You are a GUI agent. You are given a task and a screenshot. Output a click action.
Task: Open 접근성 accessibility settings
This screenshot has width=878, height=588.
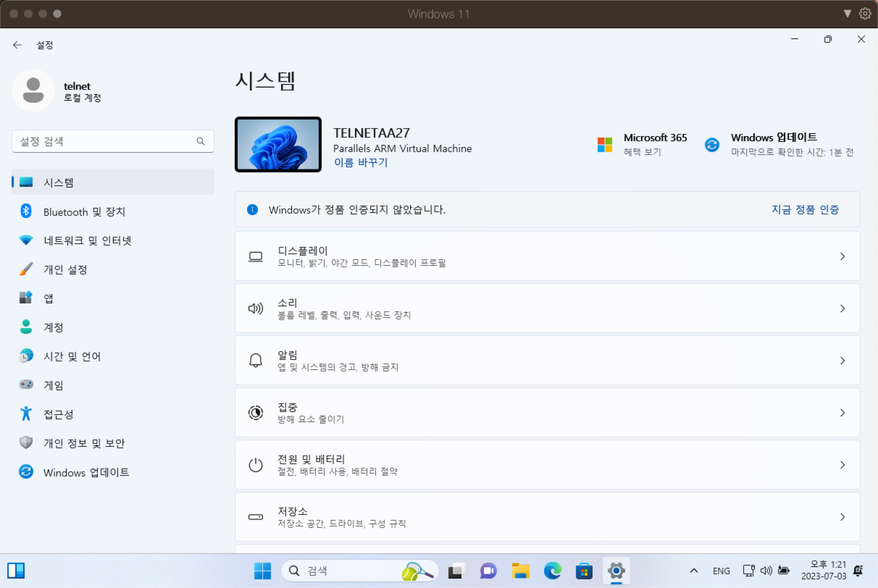click(x=59, y=413)
